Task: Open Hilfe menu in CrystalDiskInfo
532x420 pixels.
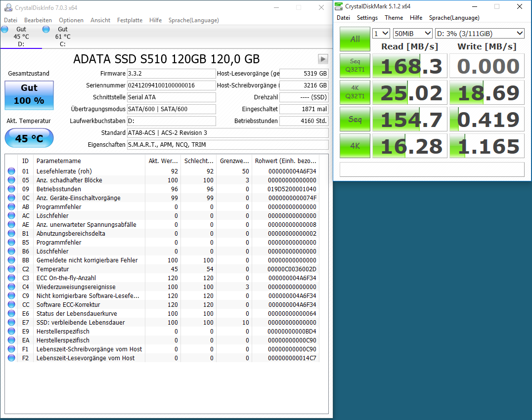Action: pyautogui.click(x=155, y=20)
